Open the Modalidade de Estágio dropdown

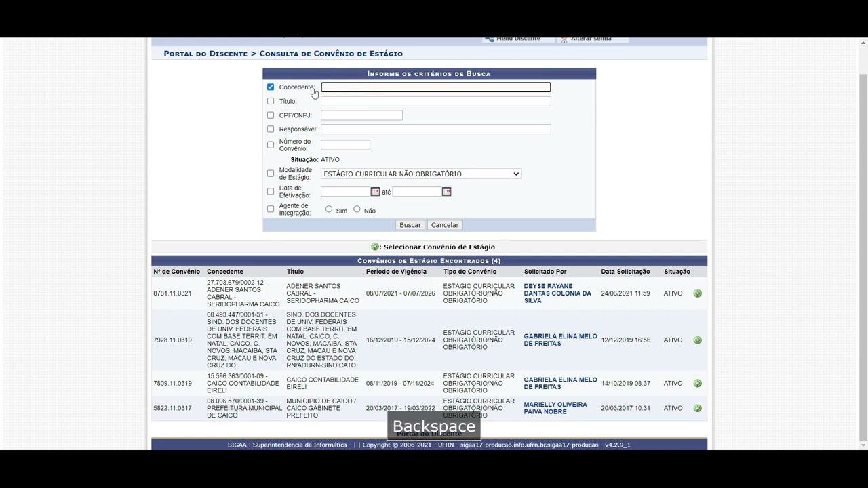click(421, 174)
